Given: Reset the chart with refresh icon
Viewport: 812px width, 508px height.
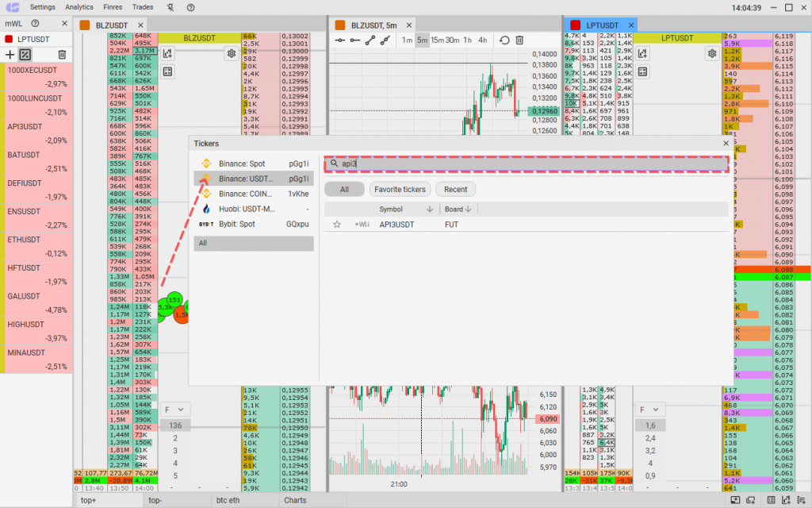Looking at the screenshot, I should coord(504,40).
